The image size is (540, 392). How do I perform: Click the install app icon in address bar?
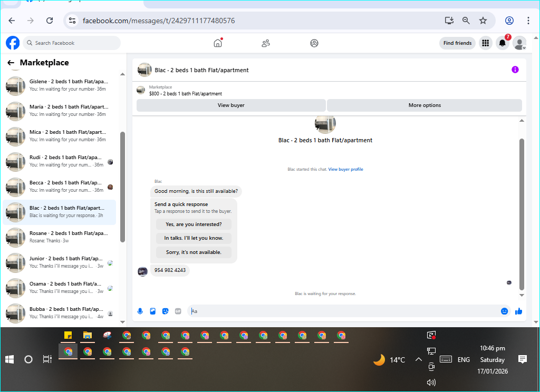(449, 21)
